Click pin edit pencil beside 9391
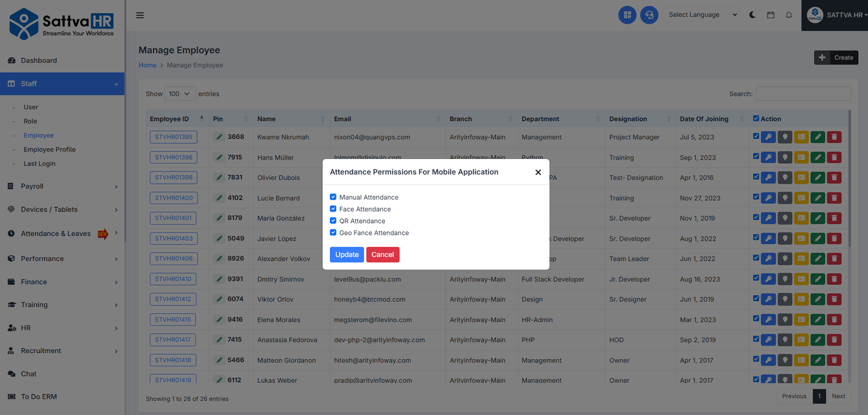Screen dimensions: 868x415 point(219,279)
